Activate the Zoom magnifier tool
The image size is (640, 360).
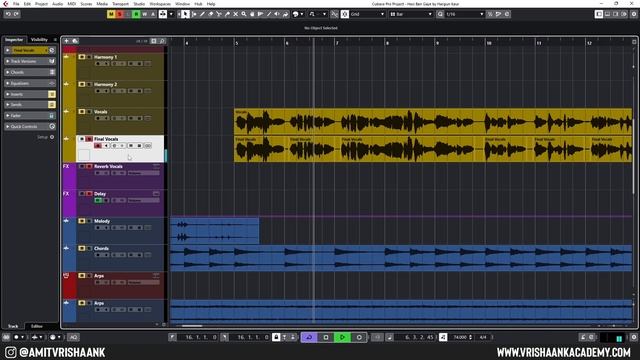(x=244, y=14)
